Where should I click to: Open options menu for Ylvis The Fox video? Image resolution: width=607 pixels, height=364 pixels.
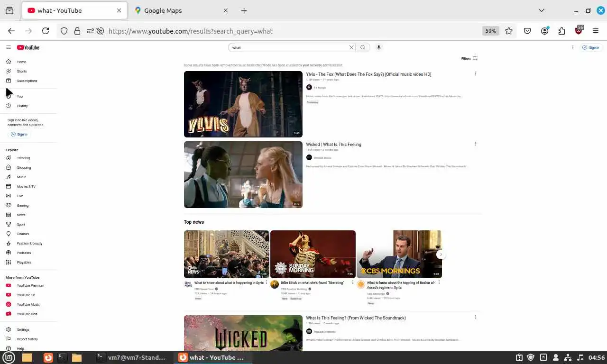476,73
